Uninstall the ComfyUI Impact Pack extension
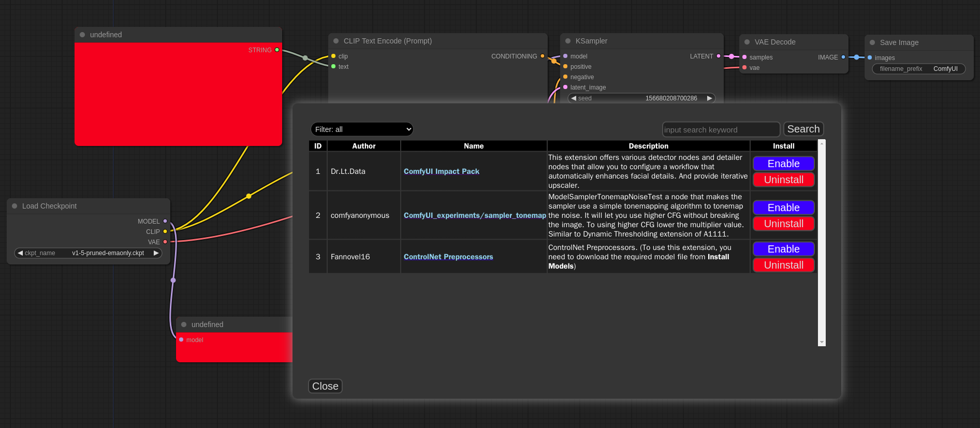 pyautogui.click(x=783, y=180)
